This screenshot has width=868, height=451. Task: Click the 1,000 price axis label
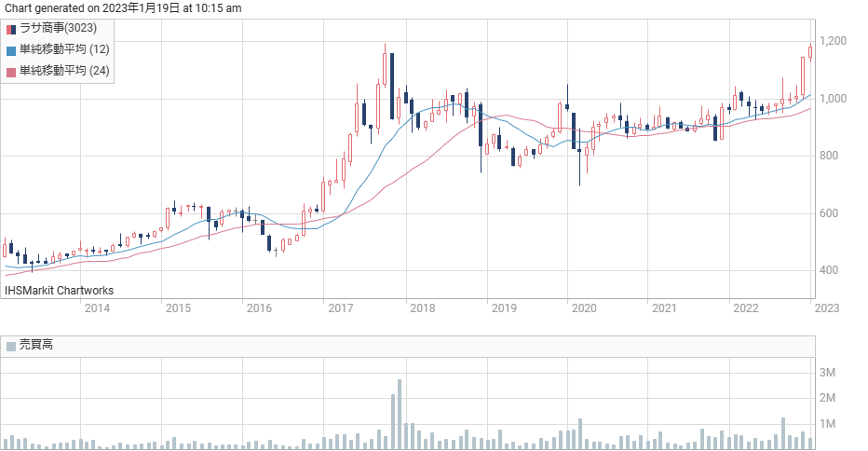pos(834,99)
